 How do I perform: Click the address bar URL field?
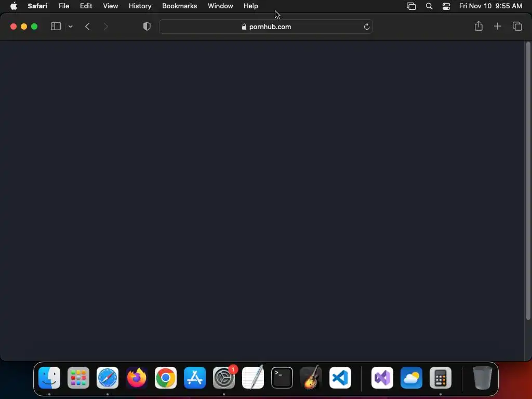coord(266,27)
